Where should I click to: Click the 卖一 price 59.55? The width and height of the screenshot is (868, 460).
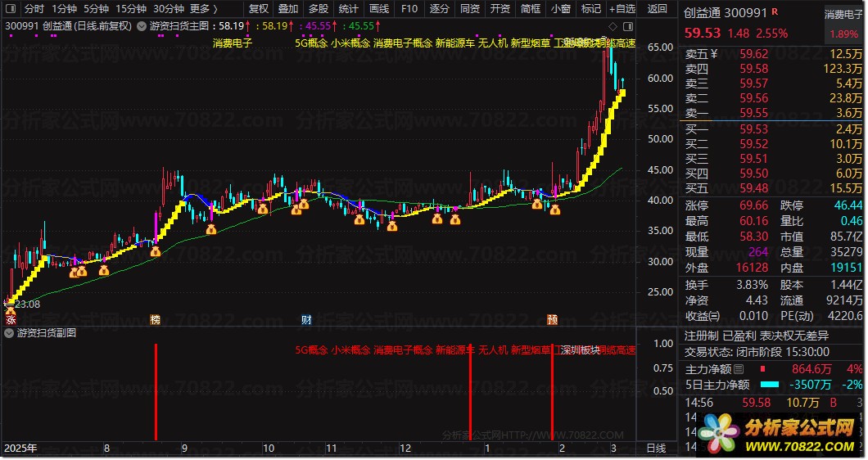754,113
